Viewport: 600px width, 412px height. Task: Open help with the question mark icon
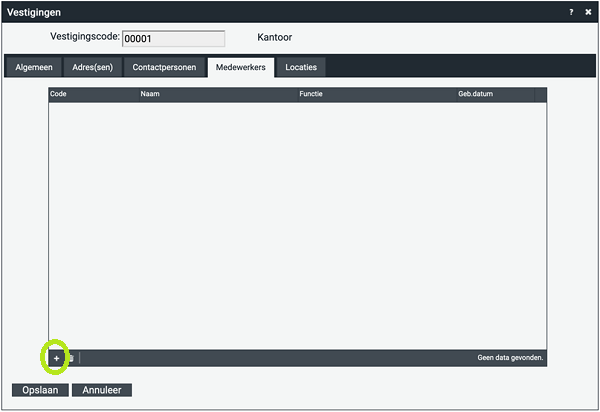tap(572, 12)
